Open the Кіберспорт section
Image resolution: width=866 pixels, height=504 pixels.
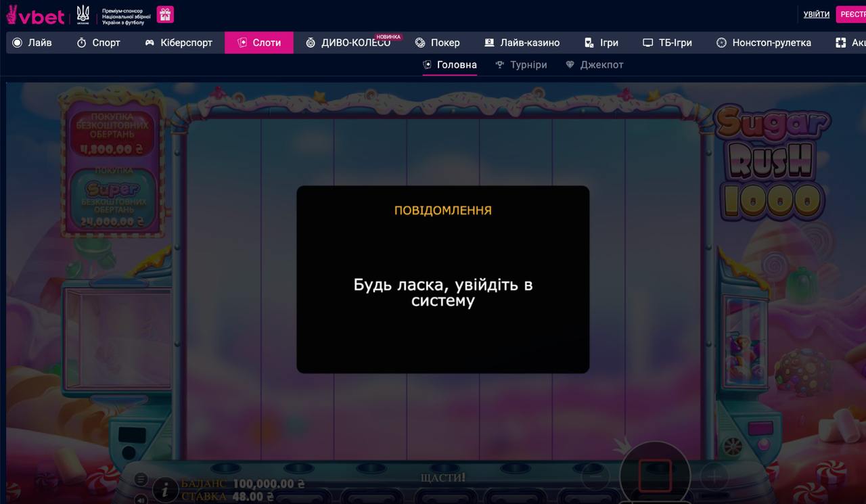[x=179, y=43]
